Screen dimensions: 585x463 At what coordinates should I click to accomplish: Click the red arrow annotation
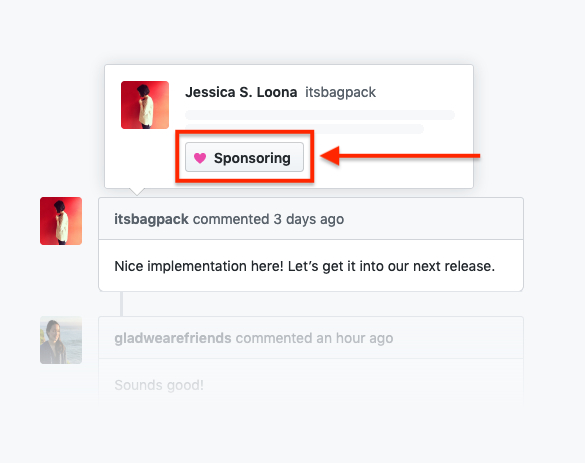tap(400, 156)
